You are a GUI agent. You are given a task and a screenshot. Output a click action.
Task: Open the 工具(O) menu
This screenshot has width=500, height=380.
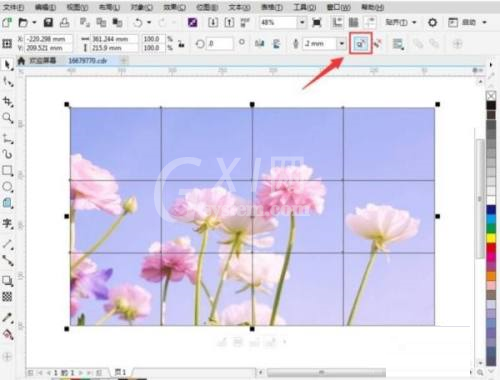(304, 7)
